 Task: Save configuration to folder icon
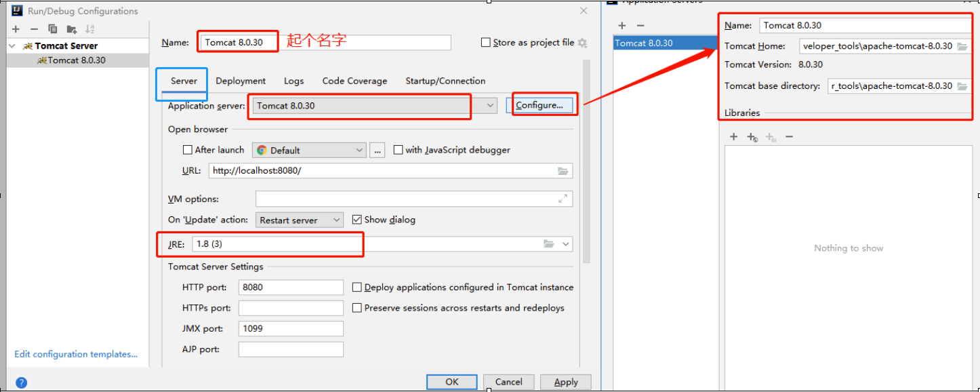71,29
